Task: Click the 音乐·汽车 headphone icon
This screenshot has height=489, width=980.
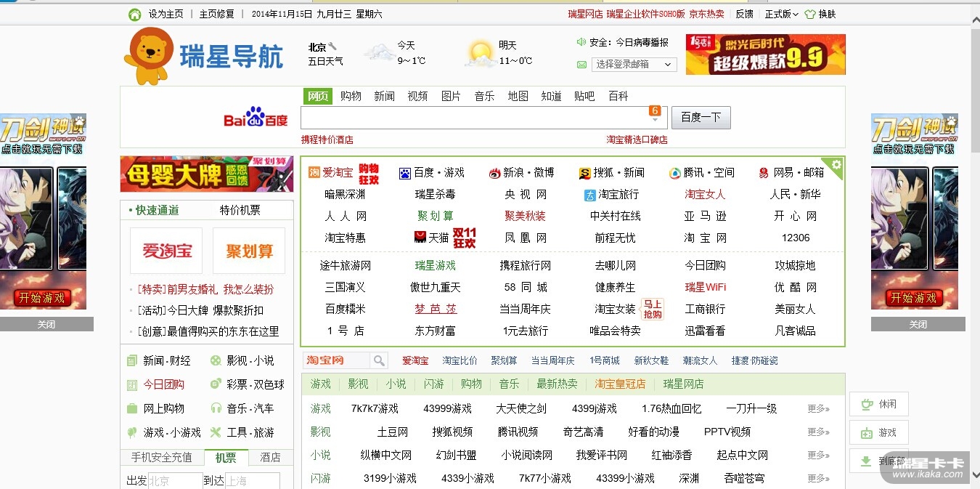Action: point(216,408)
